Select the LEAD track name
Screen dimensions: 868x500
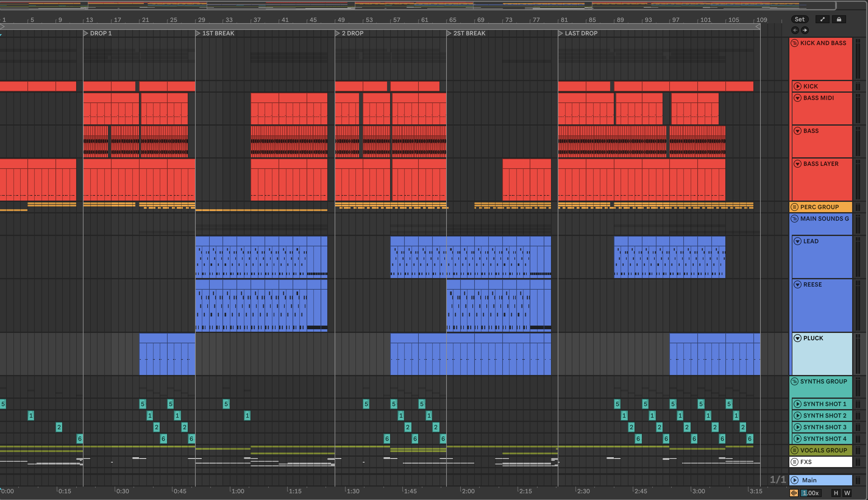(811, 241)
